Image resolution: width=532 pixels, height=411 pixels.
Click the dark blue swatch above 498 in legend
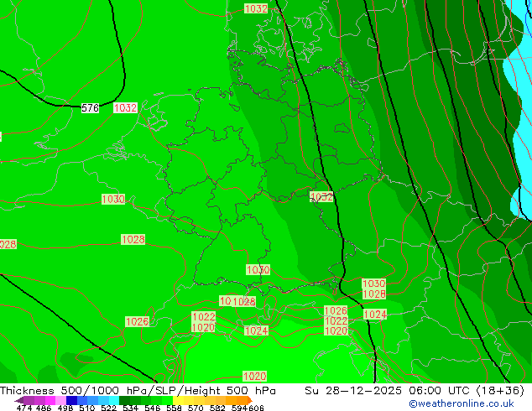click(x=71, y=400)
